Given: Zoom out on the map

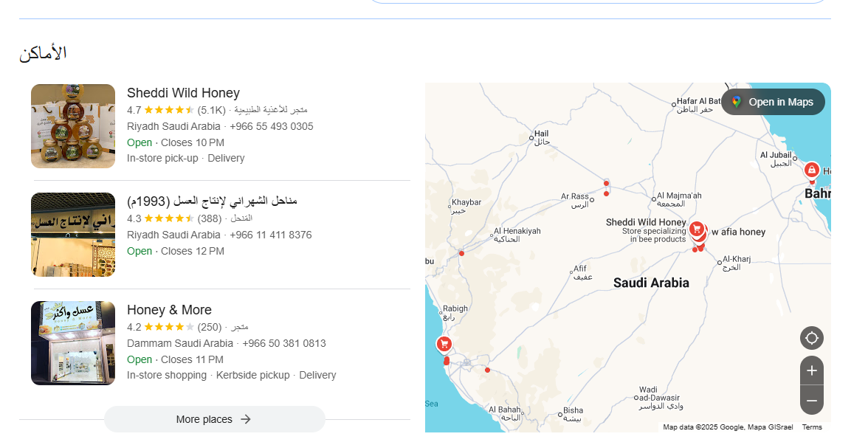Looking at the screenshot, I should 812,400.
